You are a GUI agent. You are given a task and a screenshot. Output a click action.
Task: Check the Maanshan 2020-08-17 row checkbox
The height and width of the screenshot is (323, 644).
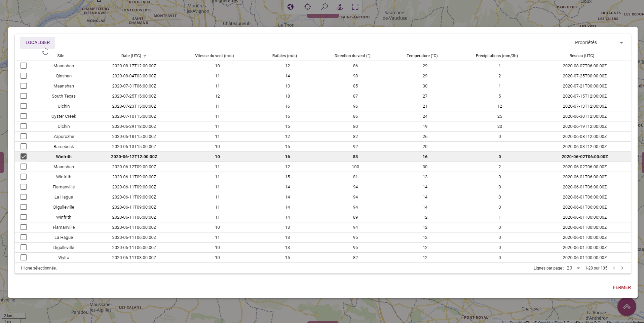click(24, 66)
